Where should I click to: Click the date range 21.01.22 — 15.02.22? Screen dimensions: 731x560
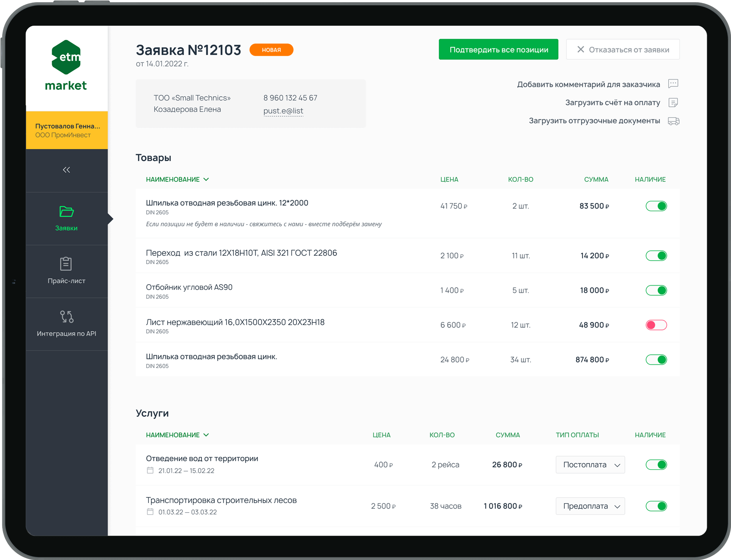click(186, 471)
